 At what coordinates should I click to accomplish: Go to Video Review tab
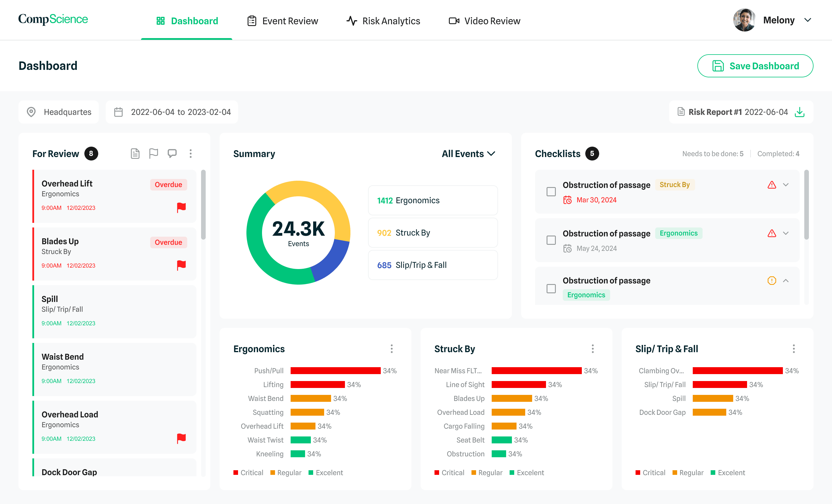coord(484,21)
